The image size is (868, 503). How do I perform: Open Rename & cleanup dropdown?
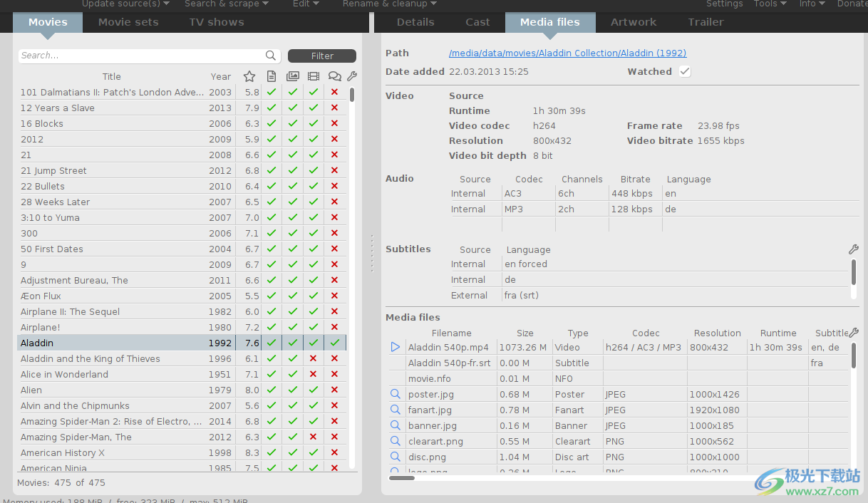pyautogui.click(x=390, y=4)
